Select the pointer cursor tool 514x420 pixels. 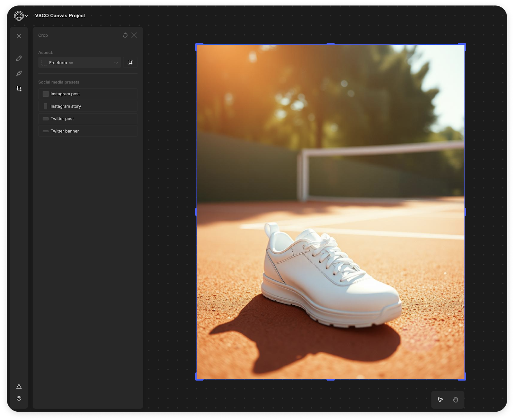[x=440, y=400]
